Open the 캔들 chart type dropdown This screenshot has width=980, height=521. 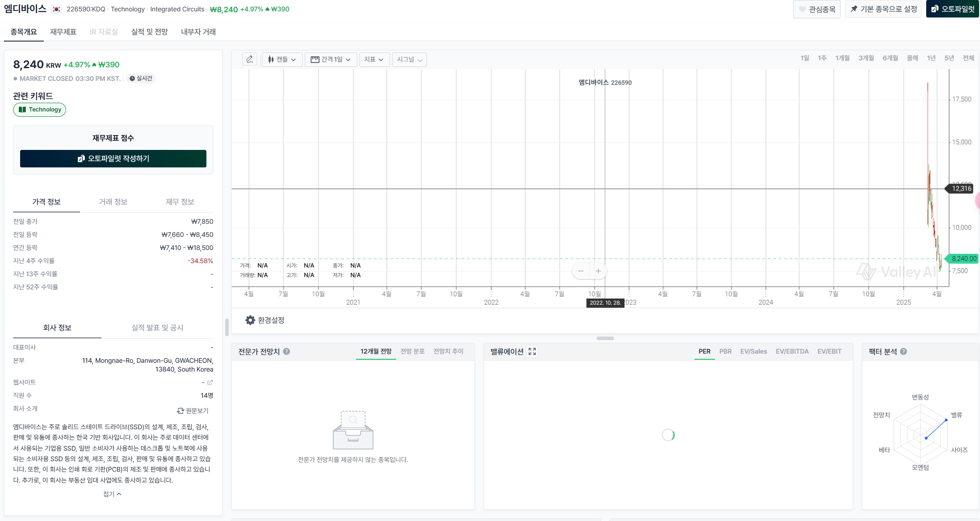pyautogui.click(x=282, y=59)
